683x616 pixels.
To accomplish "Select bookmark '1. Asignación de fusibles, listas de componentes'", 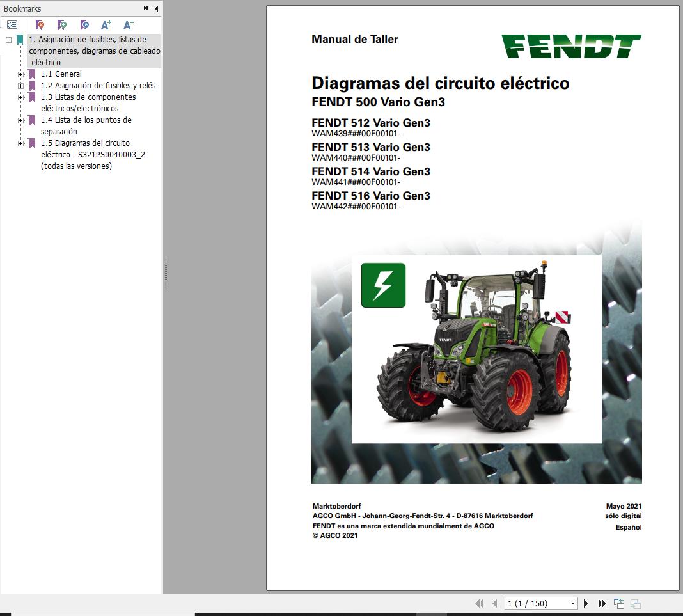I will pyautogui.click(x=94, y=51).
